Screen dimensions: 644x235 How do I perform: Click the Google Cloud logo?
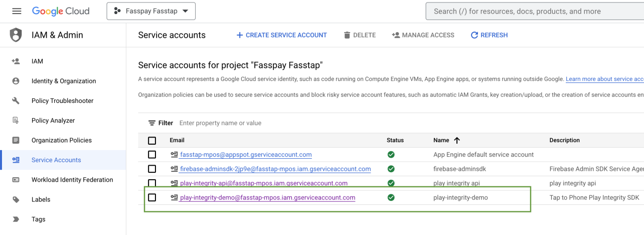[x=61, y=11]
